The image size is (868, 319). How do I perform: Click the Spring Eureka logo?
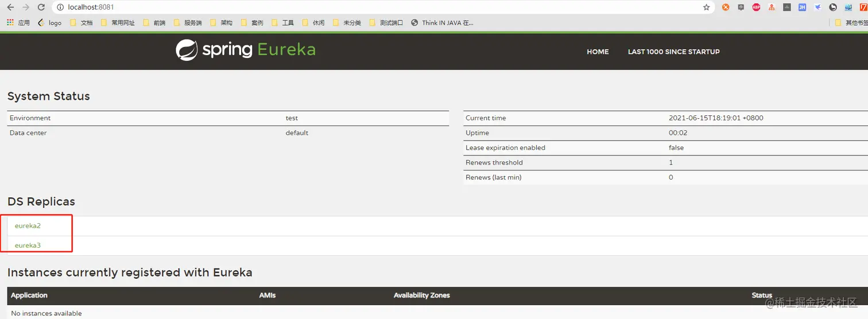[246, 50]
